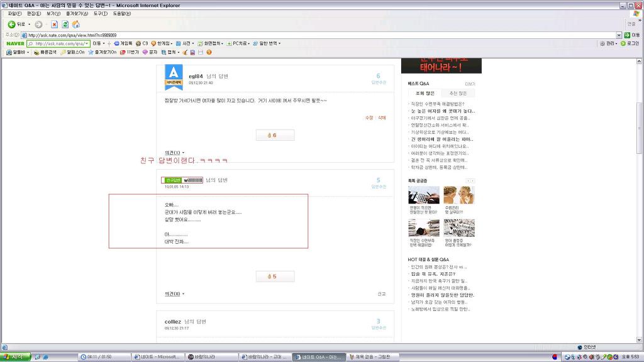This screenshot has height=362, width=644.
Task: Click the 알툴바 toolbar icon
Action: coord(16,53)
